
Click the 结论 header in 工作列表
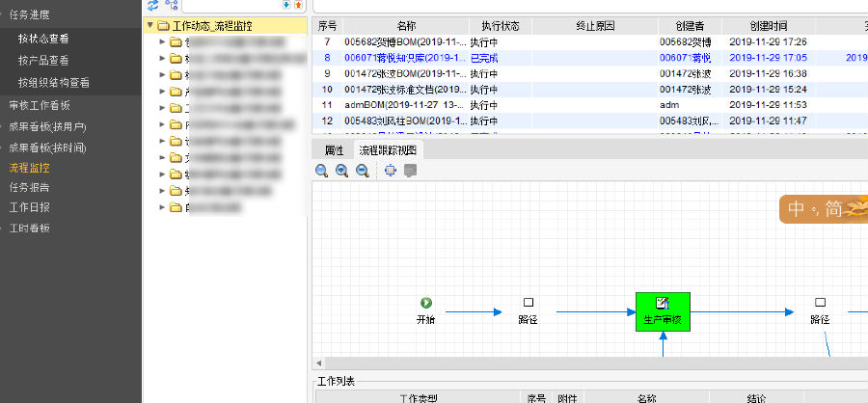coord(756,397)
